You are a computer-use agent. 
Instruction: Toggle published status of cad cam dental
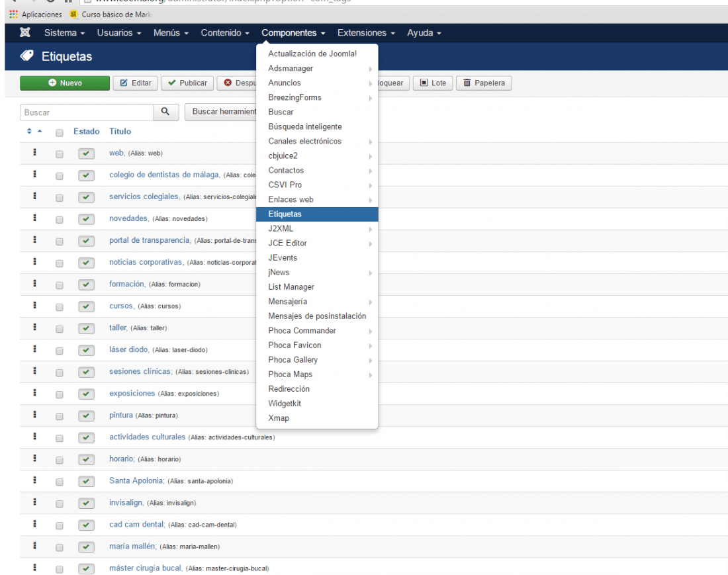click(x=86, y=525)
